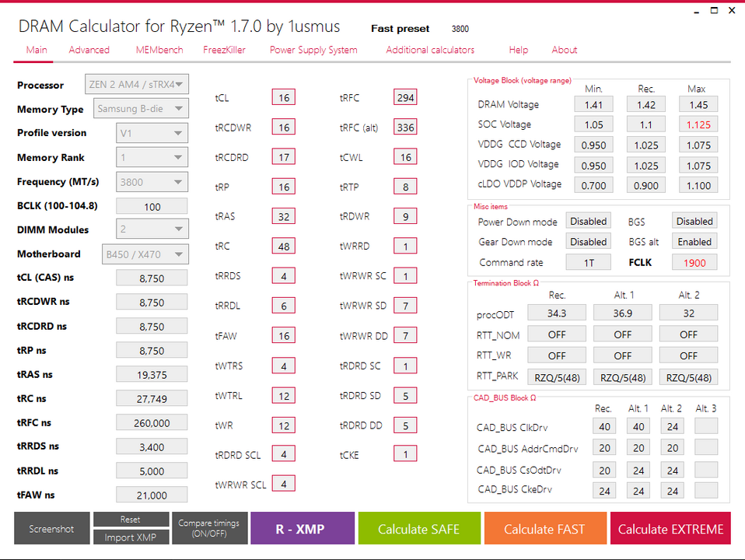Close the DRAM Calculator window
Screen dimensions: 745x560
[732, 10]
